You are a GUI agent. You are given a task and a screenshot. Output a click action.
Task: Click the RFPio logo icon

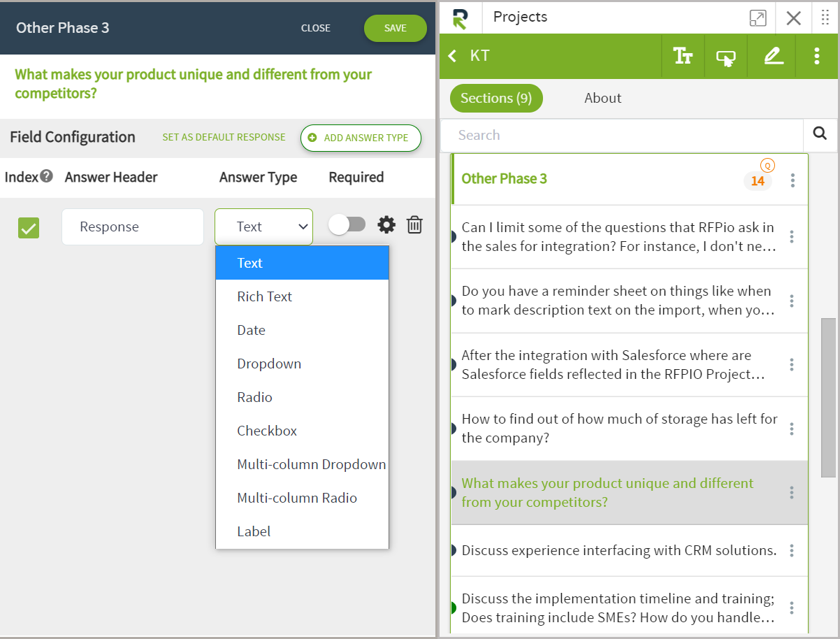pos(460,17)
